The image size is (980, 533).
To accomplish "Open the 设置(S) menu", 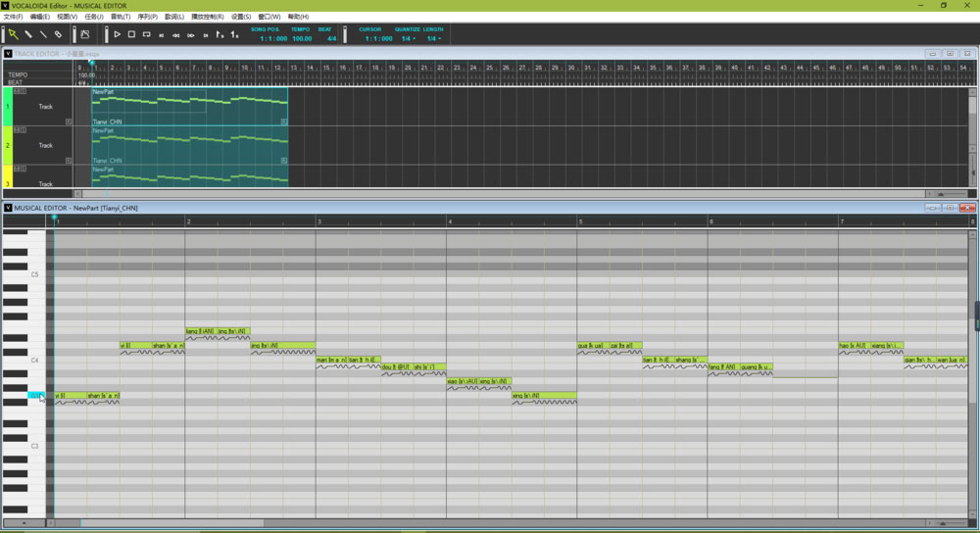I will [x=241, y=17].
